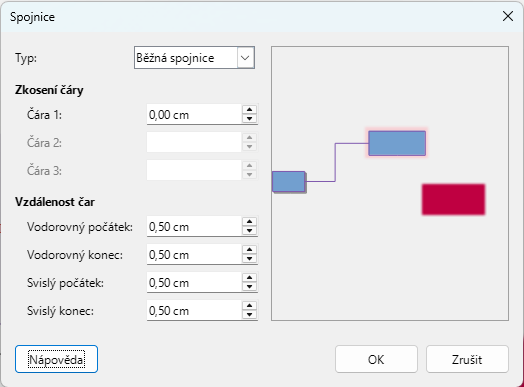The image size is (524, 387).
Task: Cancel with the Zrušit button
Action: pos(467,359)
